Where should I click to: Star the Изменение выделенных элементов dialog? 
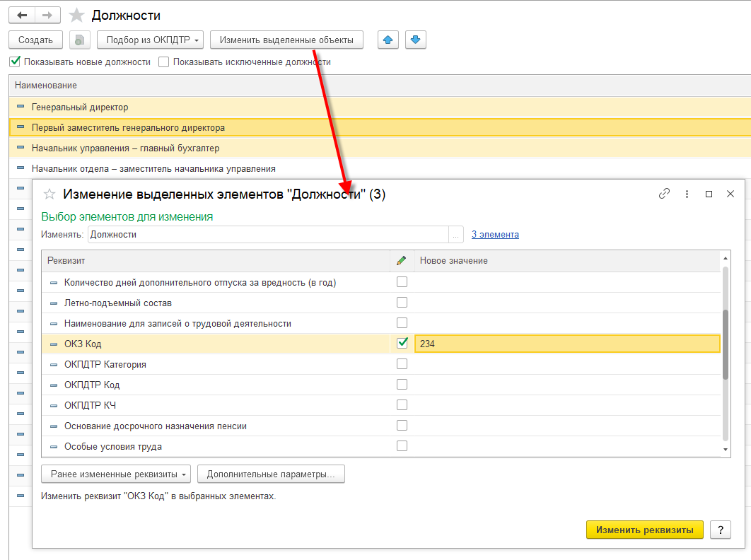(50, 194)
